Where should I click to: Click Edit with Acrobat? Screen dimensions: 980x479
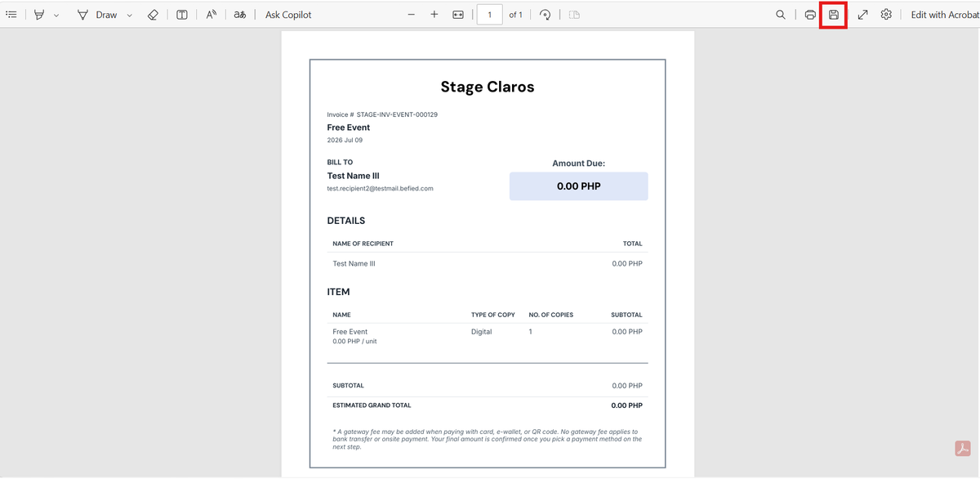pyautogui.click(x=945, y=15)
